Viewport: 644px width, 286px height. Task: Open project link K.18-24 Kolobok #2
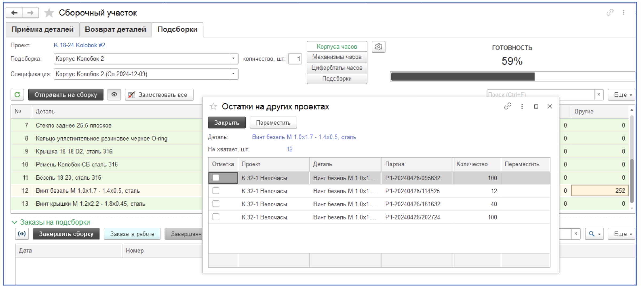click(79, 45)
